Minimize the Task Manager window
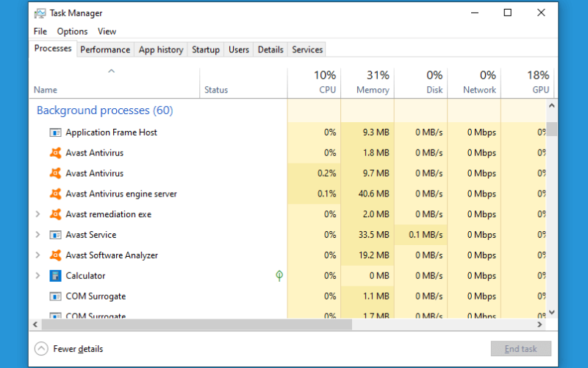588x368 pixels. pos(475,13)
